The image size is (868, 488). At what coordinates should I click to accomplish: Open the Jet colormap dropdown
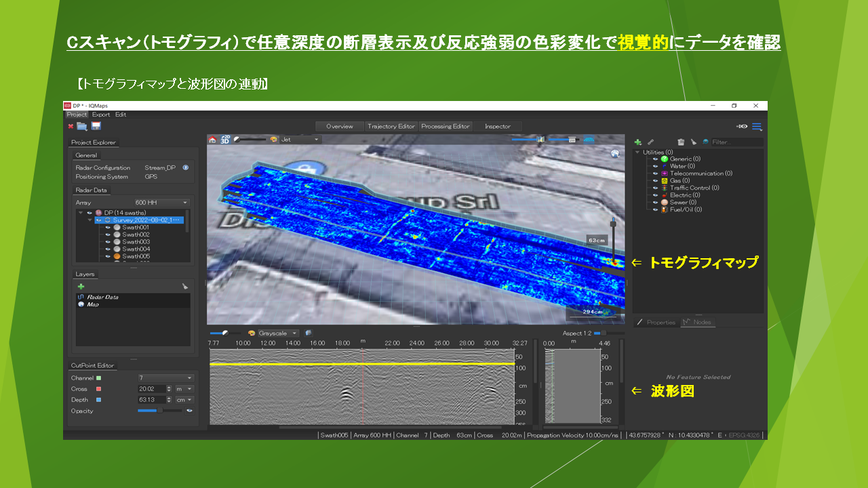pyautogui.click(x=299, y=140)
